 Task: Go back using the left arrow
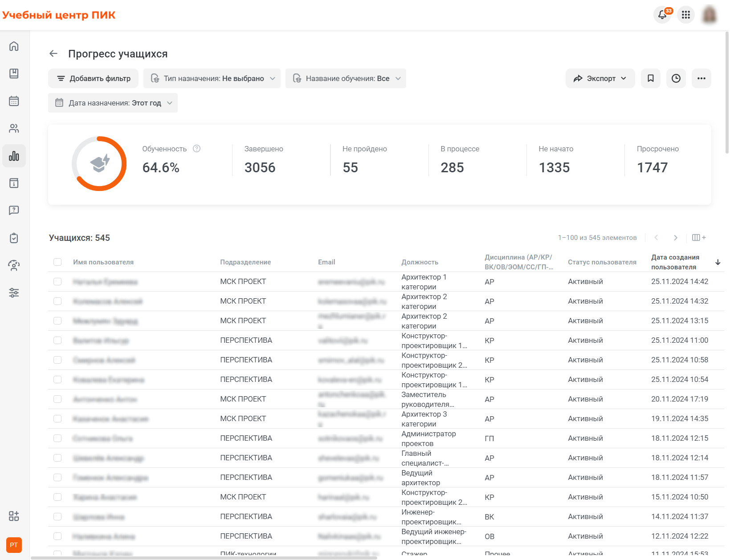click(x=53, y=54)
